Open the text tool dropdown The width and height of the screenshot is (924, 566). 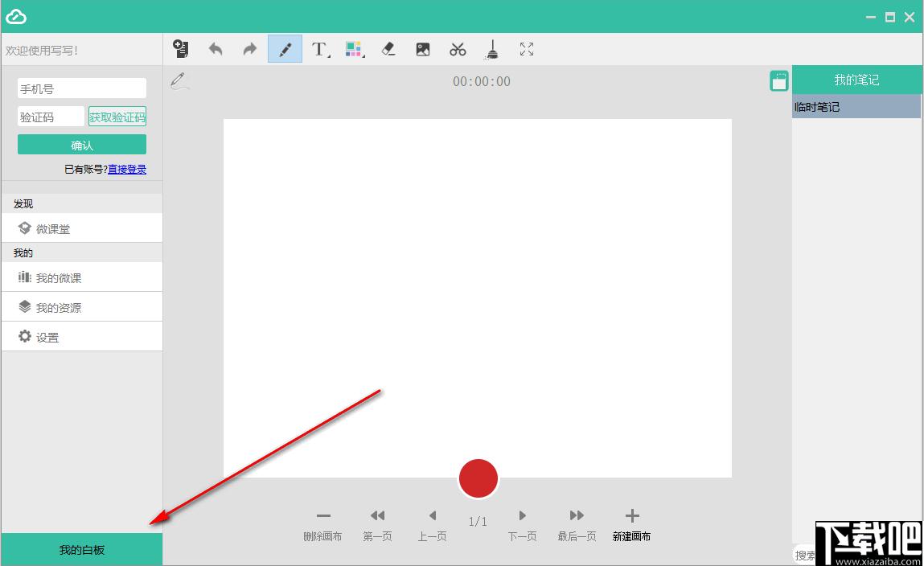pyautogui.click(x=320, y=49)
